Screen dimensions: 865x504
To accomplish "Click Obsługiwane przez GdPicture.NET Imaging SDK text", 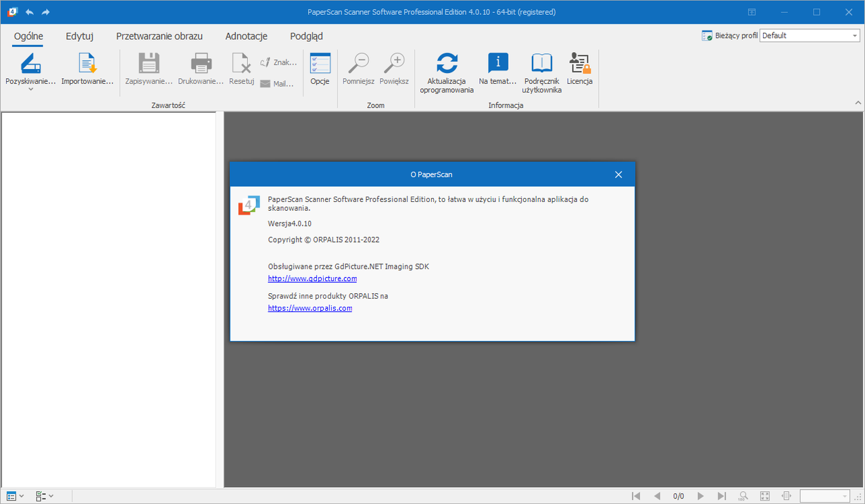I will [x=349, y=266].
